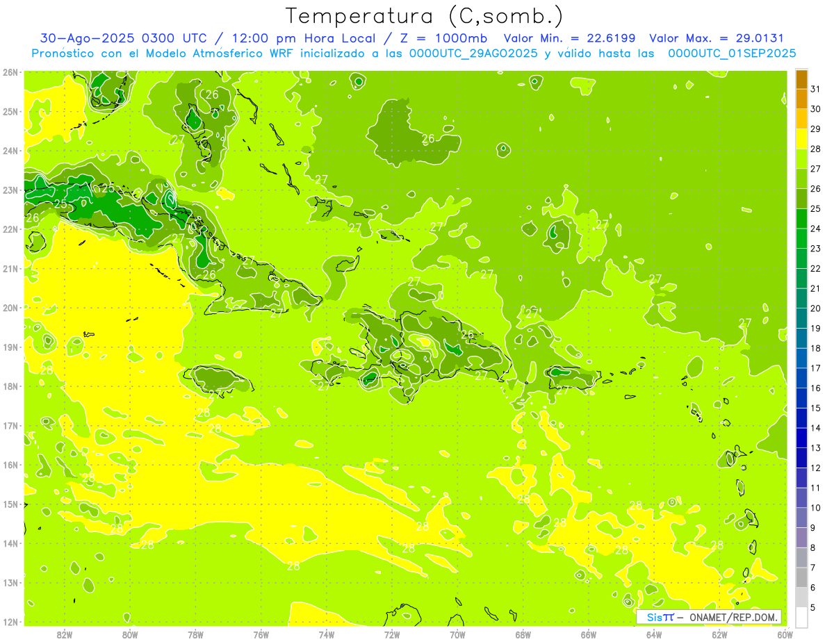This screenshot has width=834, height=644.
Task: Click the 20N latitude label
Action: pyautogui.click(x=10, y=308)
